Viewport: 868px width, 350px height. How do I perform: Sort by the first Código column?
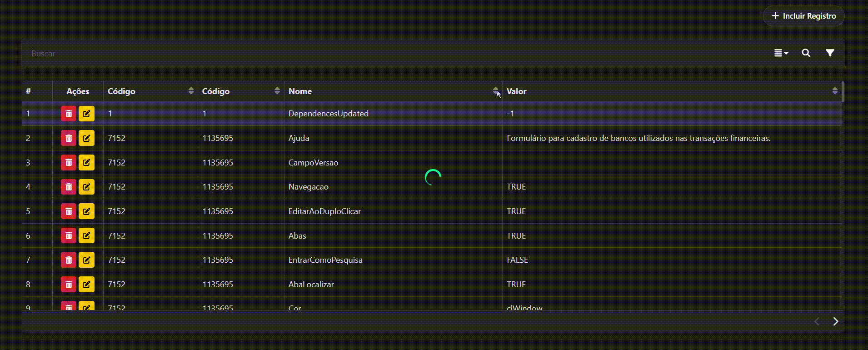pos(191,91)
